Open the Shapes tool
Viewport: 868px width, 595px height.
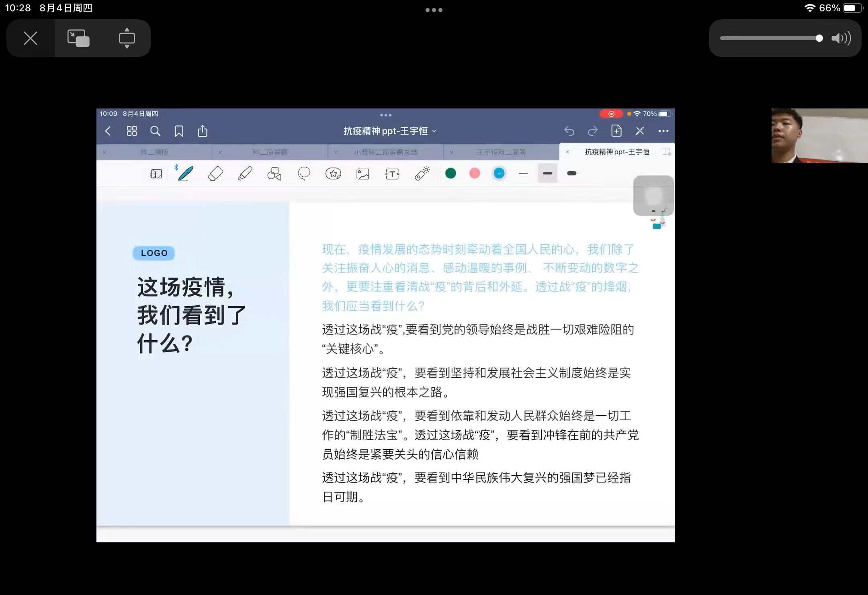pos(274,174)
